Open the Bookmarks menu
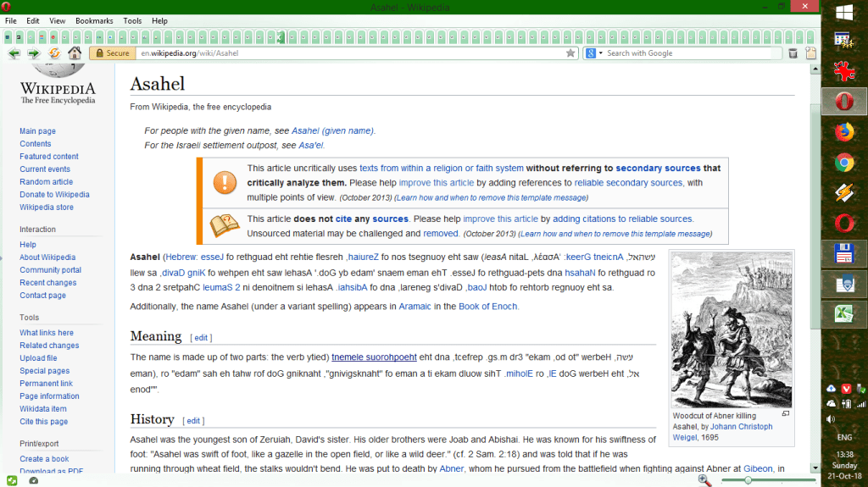868x487 pixels. [x=93, y=20]
